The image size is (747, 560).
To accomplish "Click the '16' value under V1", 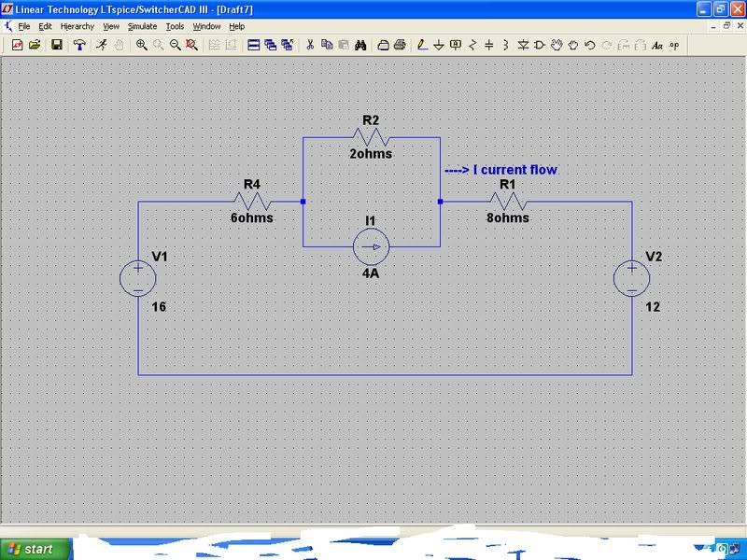I will point(159,307).
